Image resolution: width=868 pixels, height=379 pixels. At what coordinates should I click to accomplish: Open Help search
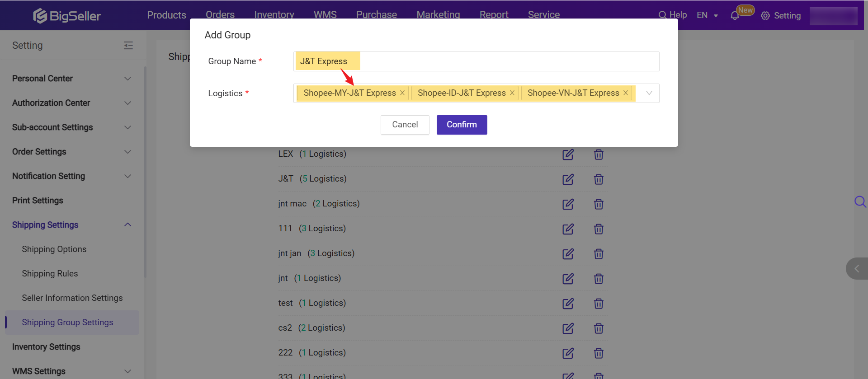point(673,15)
